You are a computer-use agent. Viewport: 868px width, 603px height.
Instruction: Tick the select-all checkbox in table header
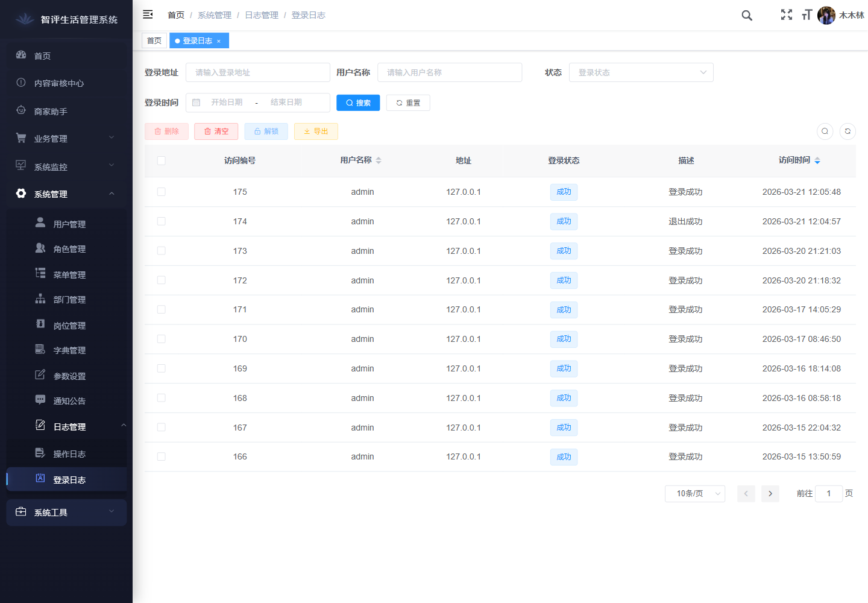(161, 160)
